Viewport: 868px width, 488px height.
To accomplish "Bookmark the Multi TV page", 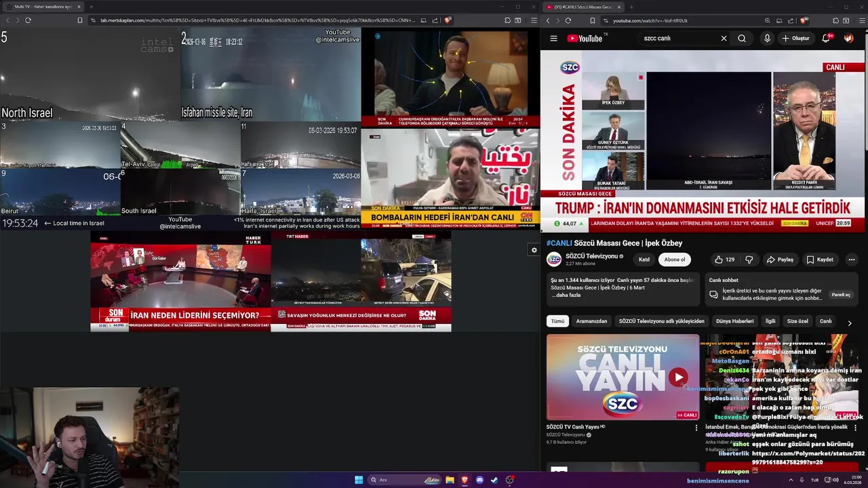I will (x=79, y=20).
